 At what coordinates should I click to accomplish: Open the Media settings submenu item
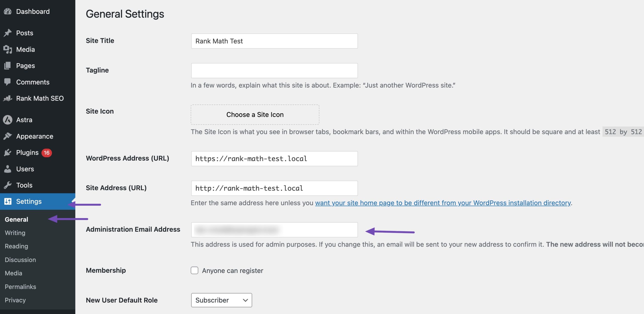tap(14, 273)
